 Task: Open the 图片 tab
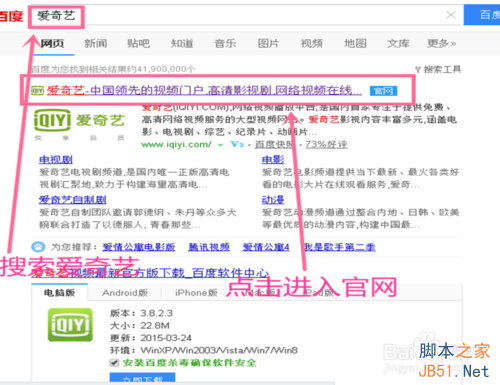coord(268,43)
